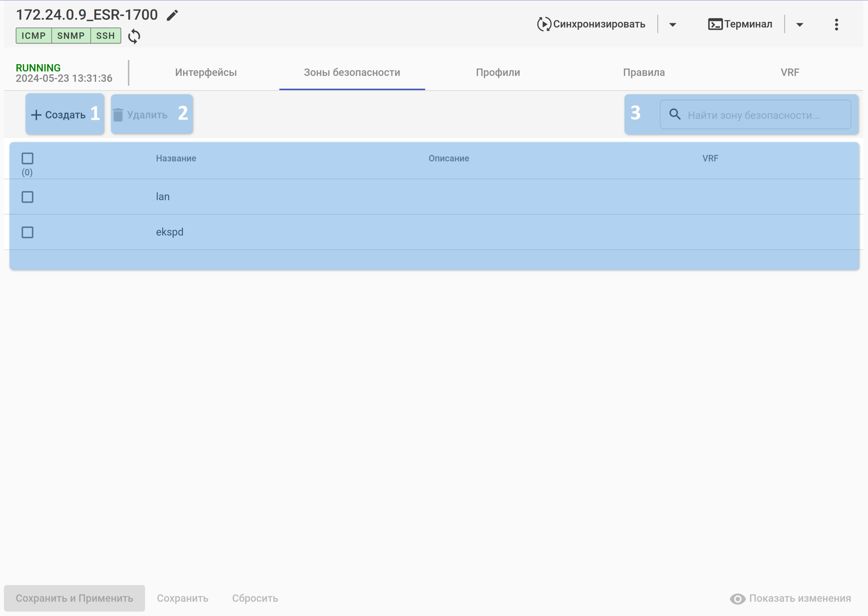The image size is (868, 616).
Task: Expand the dropdown arrow next to Синхронизировать
Action: 672,25
